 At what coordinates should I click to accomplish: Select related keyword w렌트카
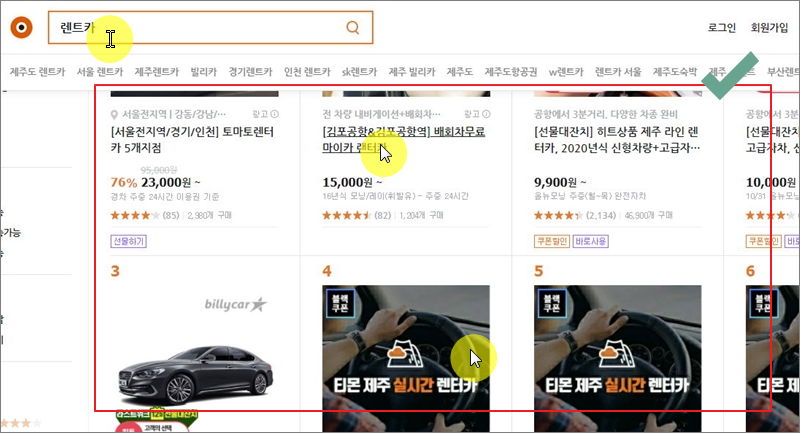pyautogui.click(x=566, y=72)
